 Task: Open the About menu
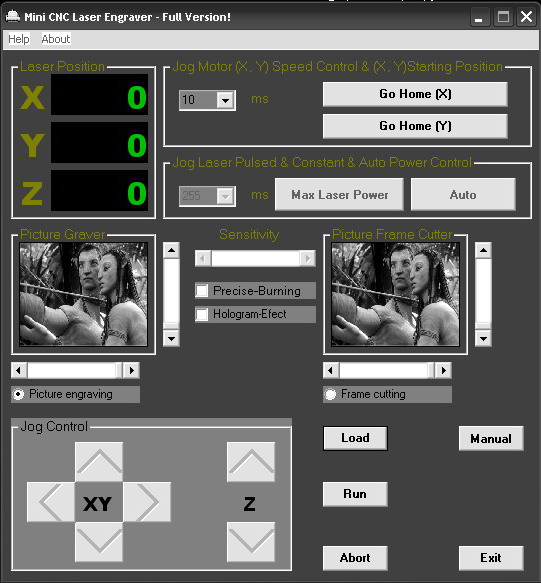[56, 39]
